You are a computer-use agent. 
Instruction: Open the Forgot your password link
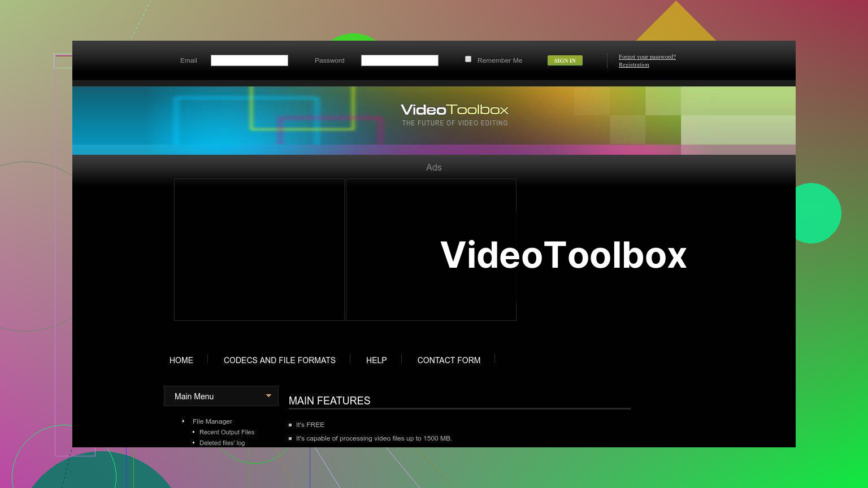click(x=647, y=56)
